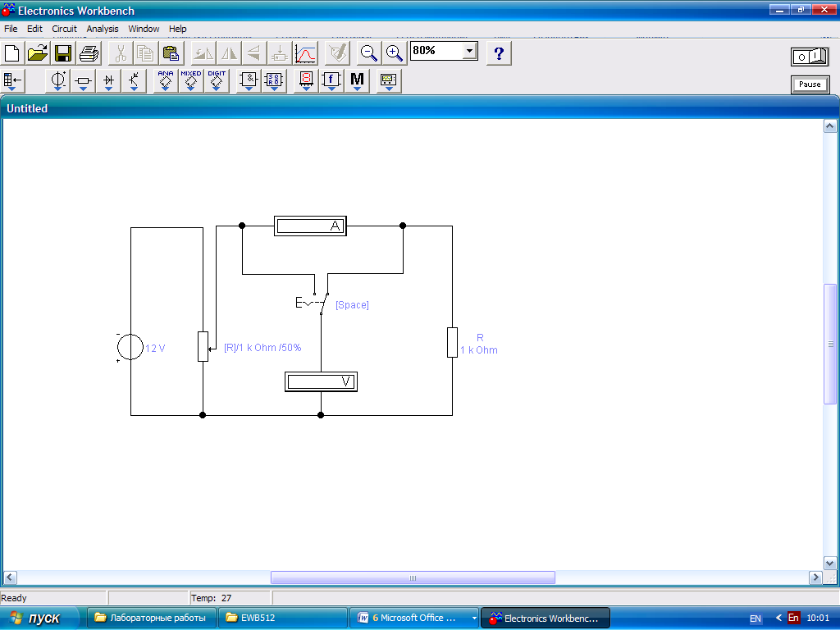Image resolution: width=840 pixels, height=630 pixels.
Task: Open the Basic components bin
Action: tap(83, 81)
